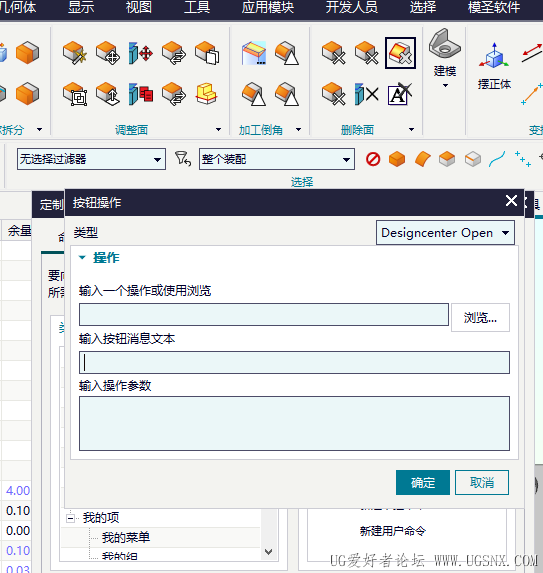This screenshot has height=573, width=543.
Task: Select the 摆正体 align body icon
Action: tap(494, 56)
